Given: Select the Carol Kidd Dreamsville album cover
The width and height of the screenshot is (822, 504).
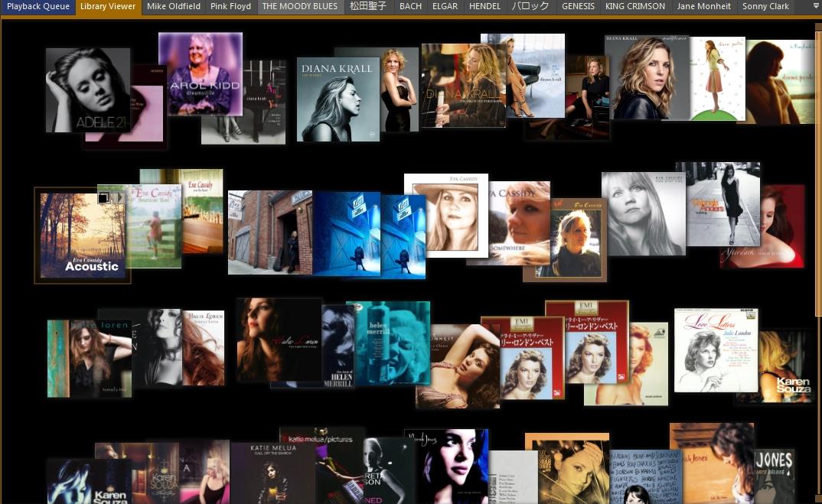Looking at the screenshot, I should pos(201,74).
